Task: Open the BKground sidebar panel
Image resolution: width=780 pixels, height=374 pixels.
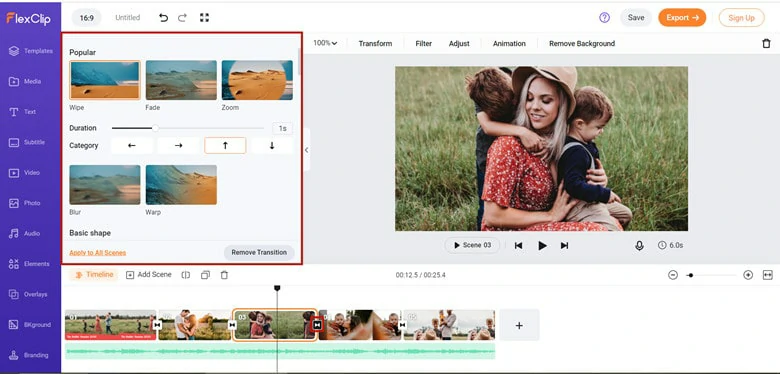Action: pyautogui.click(x=30, y=325)
